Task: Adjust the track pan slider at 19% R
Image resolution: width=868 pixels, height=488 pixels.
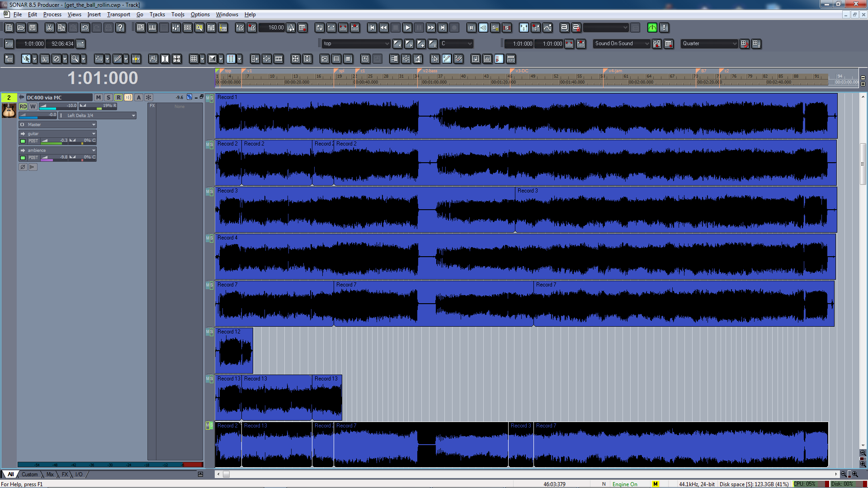Action: [98, 107]
